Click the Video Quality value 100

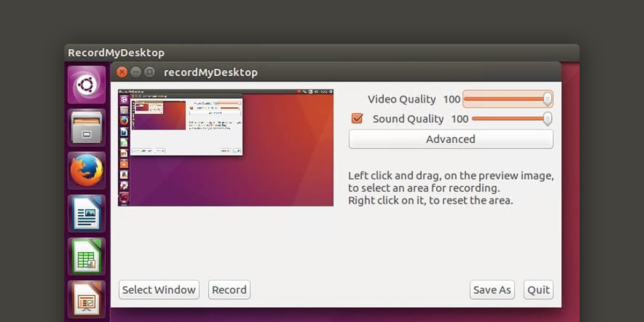[452, 99]
